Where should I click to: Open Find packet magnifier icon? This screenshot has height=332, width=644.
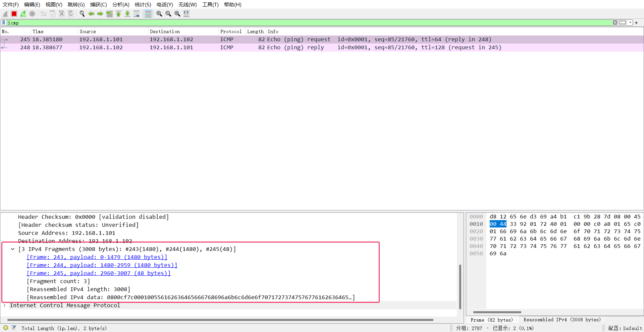tap(82, 14)
